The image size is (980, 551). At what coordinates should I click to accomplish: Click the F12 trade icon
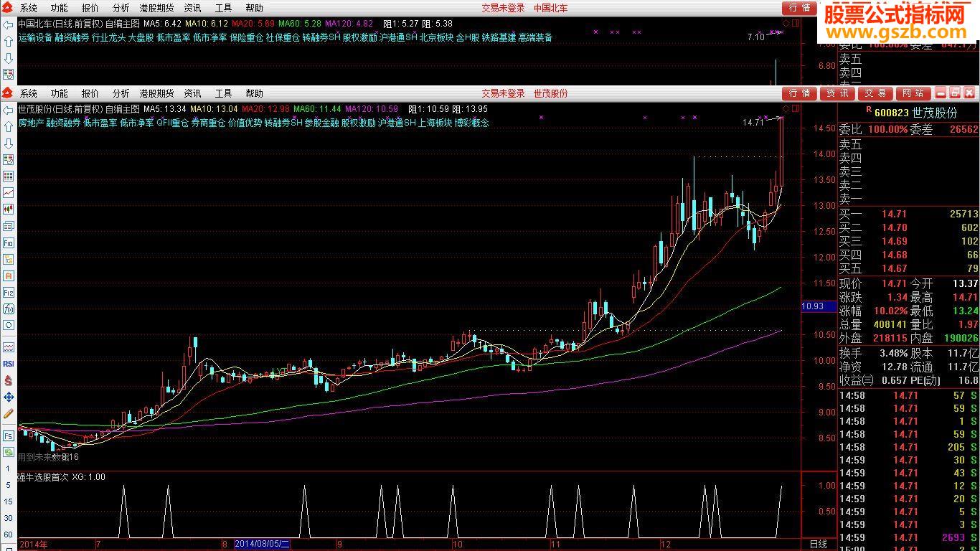coord(8,293)
